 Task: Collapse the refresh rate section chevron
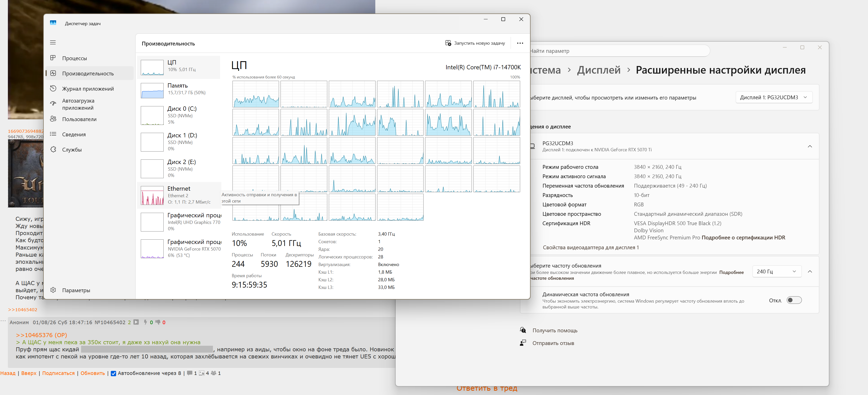810,271
